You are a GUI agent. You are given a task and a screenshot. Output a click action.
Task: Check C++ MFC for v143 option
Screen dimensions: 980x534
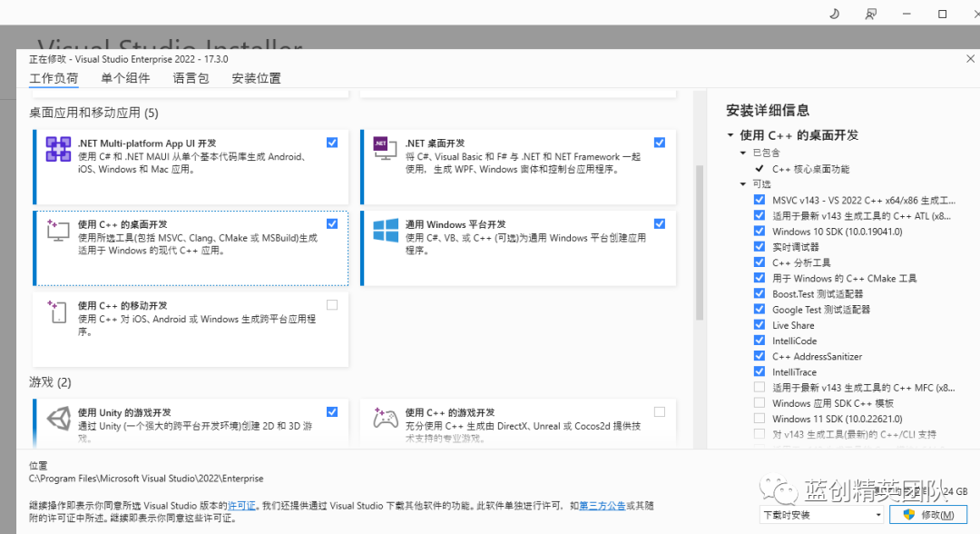tap(759, 388)
